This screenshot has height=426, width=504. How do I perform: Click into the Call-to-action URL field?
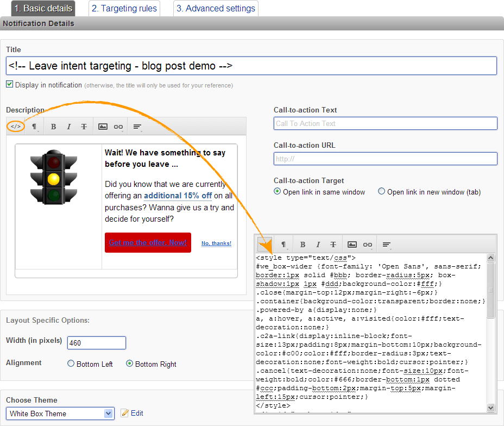(x=385, y=159)
